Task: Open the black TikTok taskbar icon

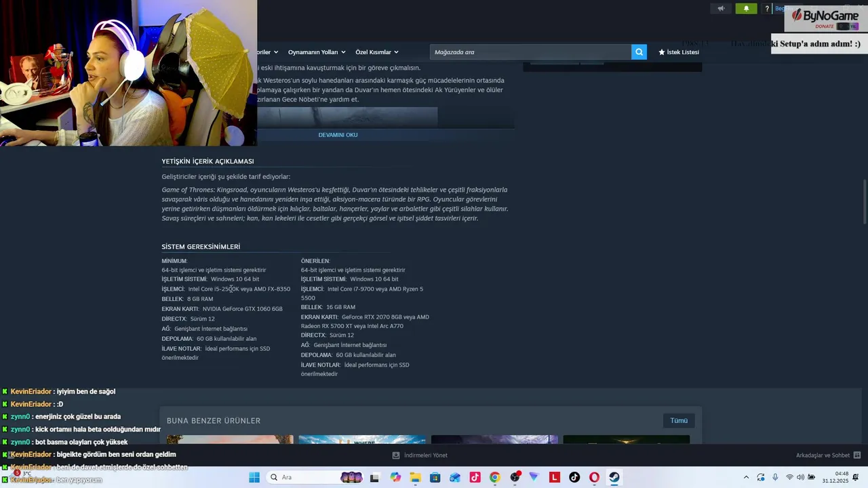Action: (x=574, y=477)
